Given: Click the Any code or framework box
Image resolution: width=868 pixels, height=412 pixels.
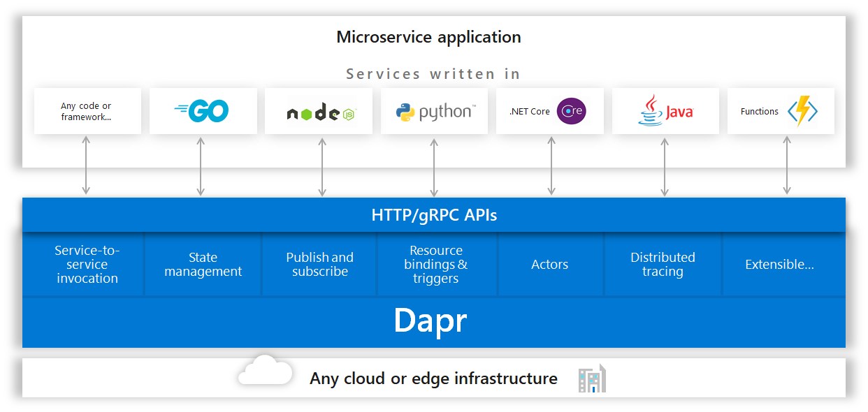Looking at the screenshot, I should tap(87, 111).
